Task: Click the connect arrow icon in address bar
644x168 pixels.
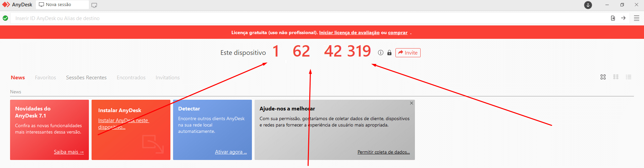Action: pos(623,18)
